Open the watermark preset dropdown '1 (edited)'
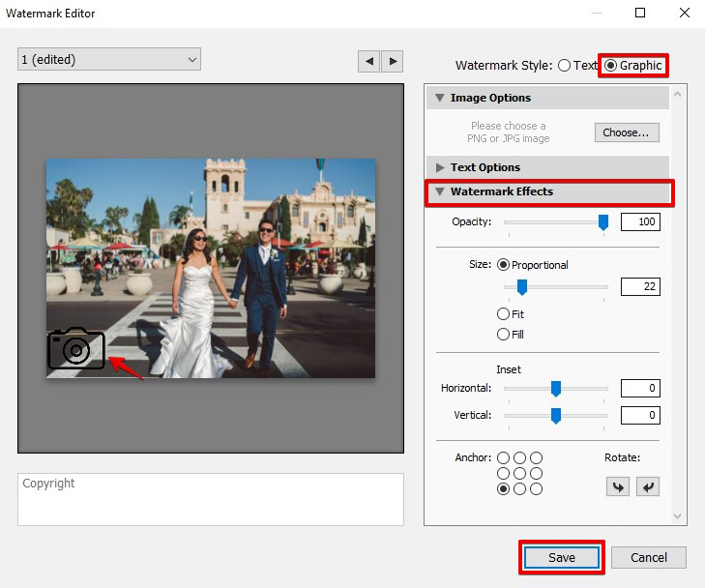The height and width of the screenshot is (588, 705). click(109, 60)
